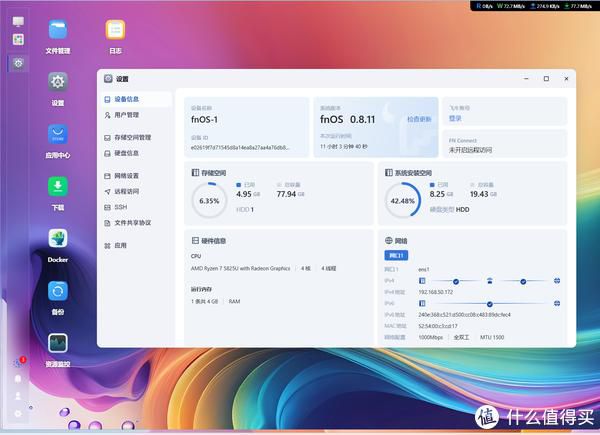Click the 系统安装空间 panel header icon
The image size is (600, 435).
pyautogui.click(x=389, y=173)
